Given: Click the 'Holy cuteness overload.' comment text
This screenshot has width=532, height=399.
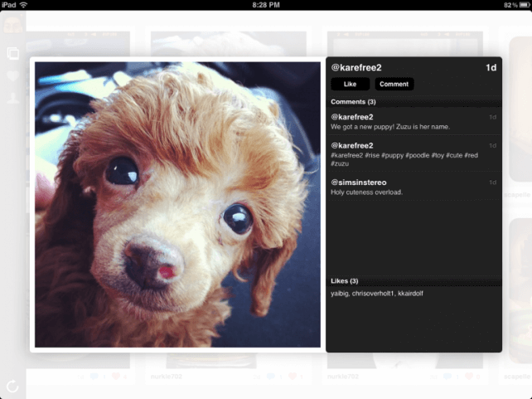Looking at the screenshot, I should pos(367,192).
